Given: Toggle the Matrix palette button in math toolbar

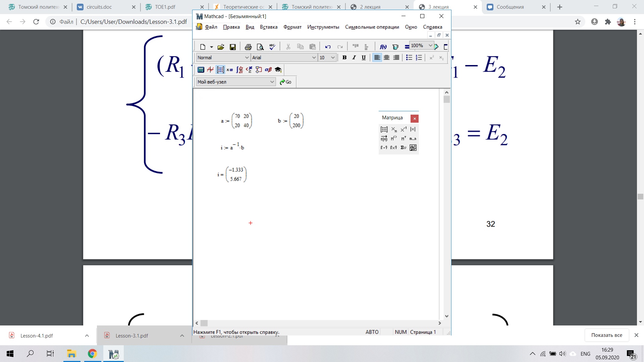Looking at the screenshot, I should pos(220,70).
